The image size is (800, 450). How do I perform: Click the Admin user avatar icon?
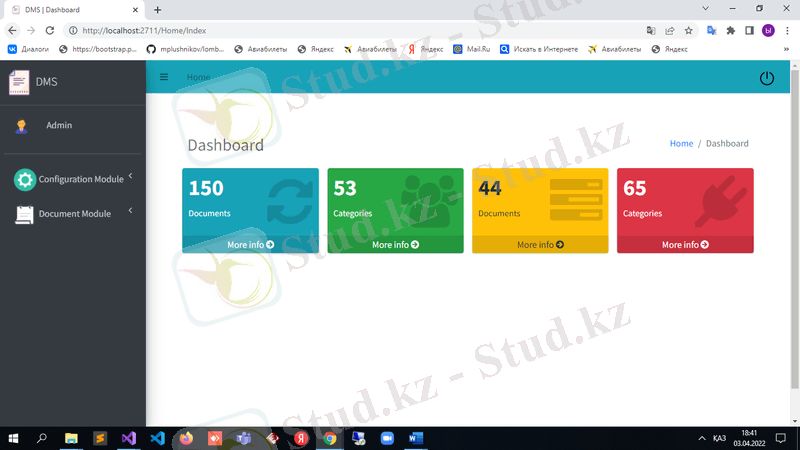coord(21,126)
